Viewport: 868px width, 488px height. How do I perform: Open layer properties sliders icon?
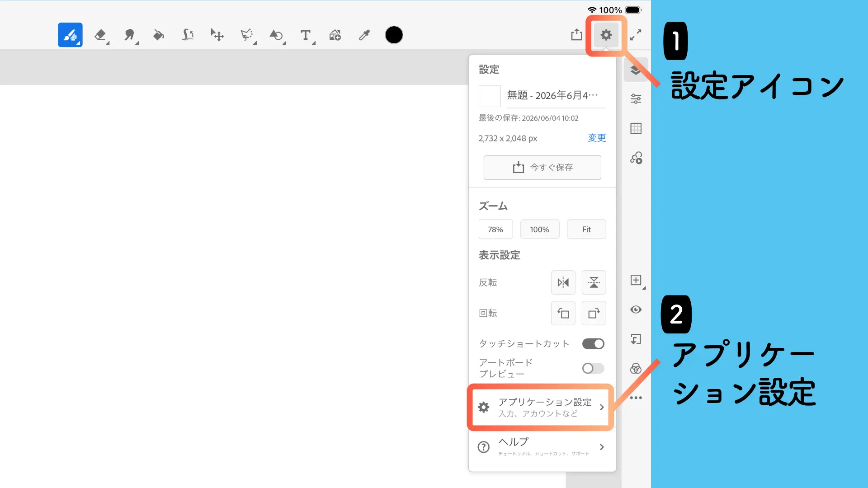point(636,99)
